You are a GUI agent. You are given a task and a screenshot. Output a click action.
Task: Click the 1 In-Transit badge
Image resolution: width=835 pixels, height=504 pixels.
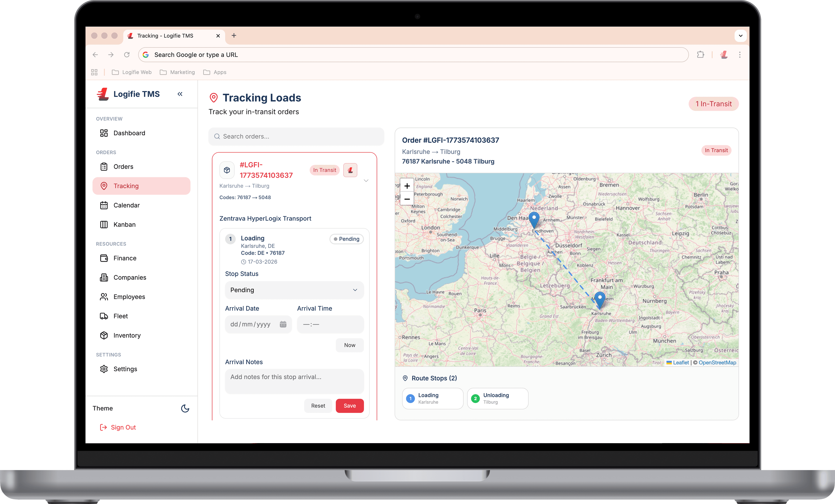pos(714,104)
